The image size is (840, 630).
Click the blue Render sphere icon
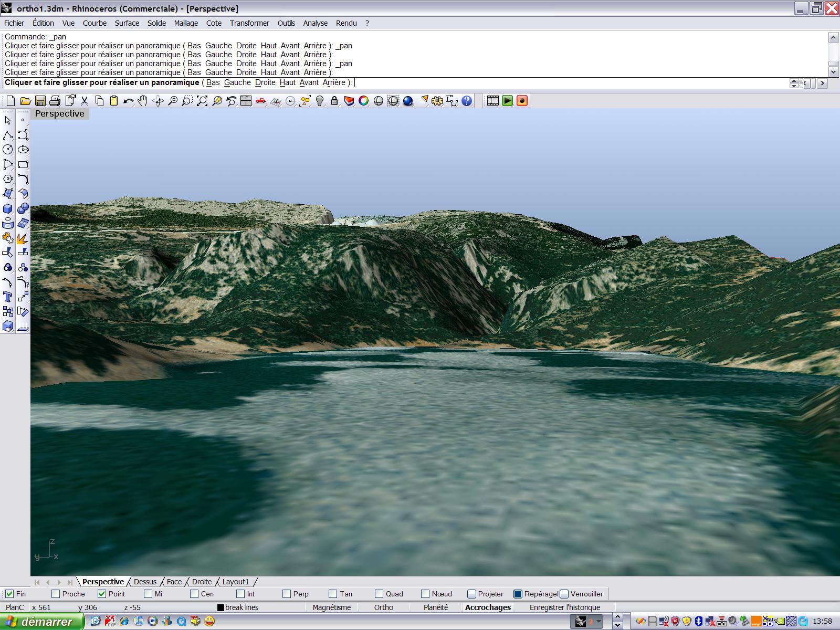pyautogui.click(x=408, y=101)
